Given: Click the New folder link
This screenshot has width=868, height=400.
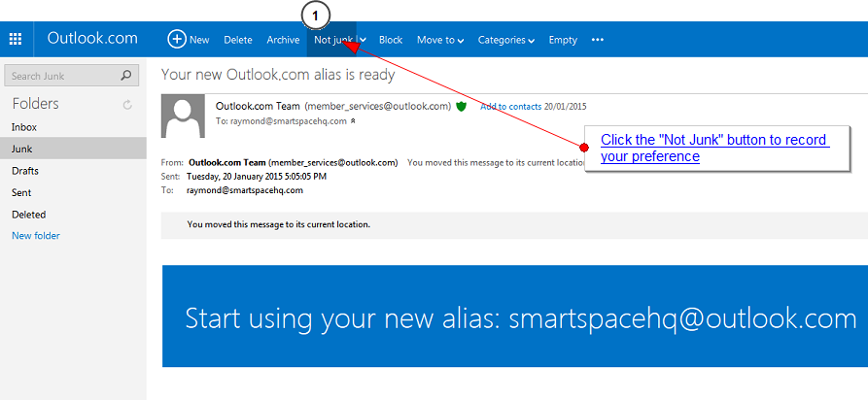Looking at the screenshot, I should coord(36,236).
